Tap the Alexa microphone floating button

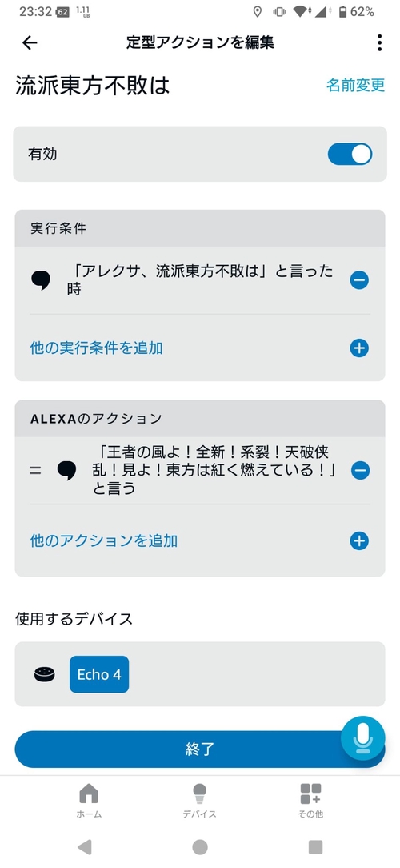click(362, 738)
